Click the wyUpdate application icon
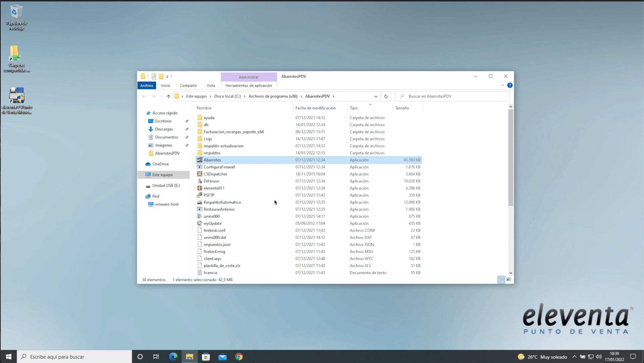Viewport: 644px width, 363px height. [x=200, y=223]
